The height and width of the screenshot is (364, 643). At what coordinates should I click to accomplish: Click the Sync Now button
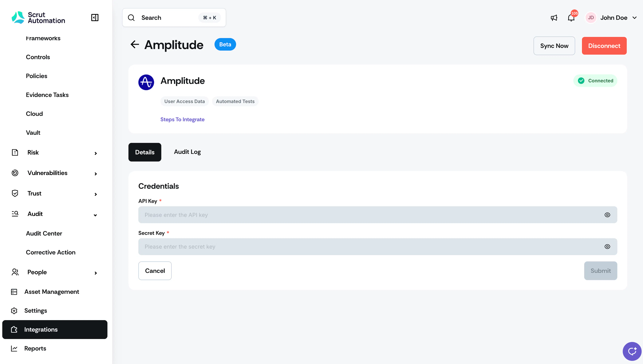[554, 46]
